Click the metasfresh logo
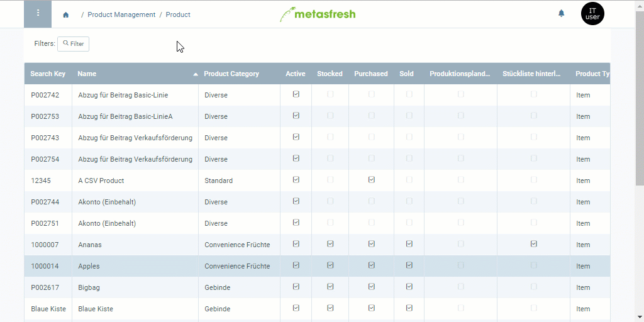644x322 pixels. (x=318, y=14)
